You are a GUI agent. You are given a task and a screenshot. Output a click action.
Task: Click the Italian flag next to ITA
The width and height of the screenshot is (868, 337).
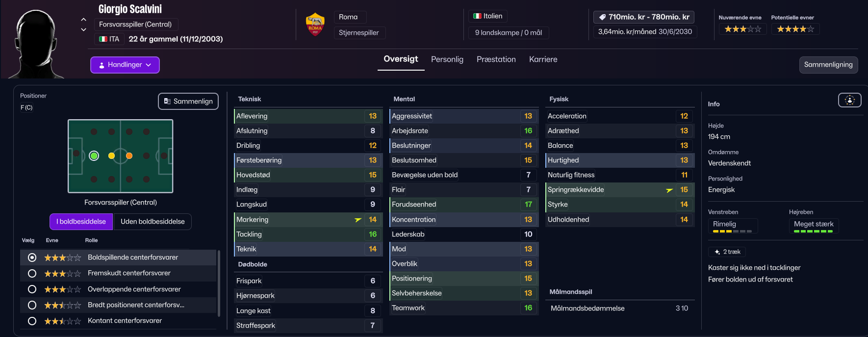[103, 39]
